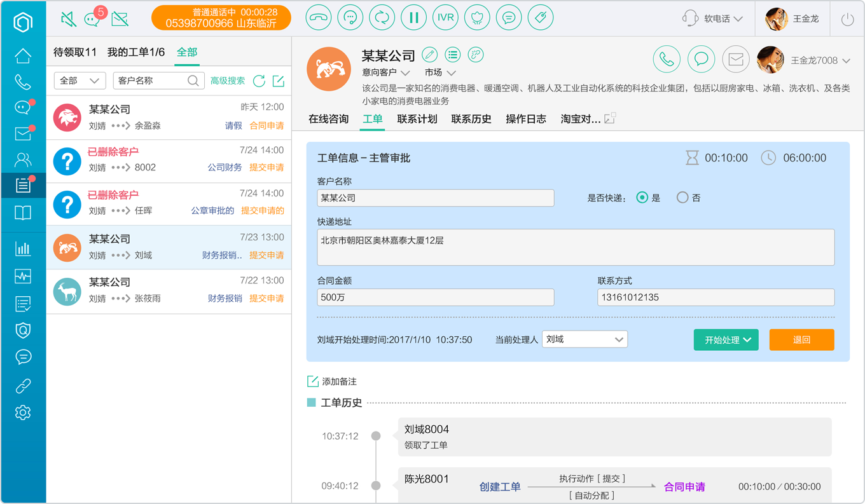Open the IVR transfer option

446,18
